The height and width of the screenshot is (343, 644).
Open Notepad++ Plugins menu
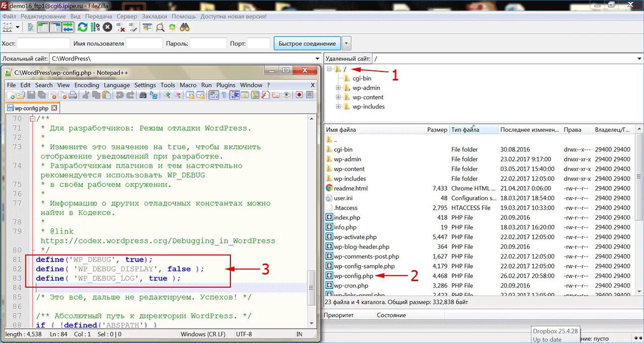pos(225,85)
